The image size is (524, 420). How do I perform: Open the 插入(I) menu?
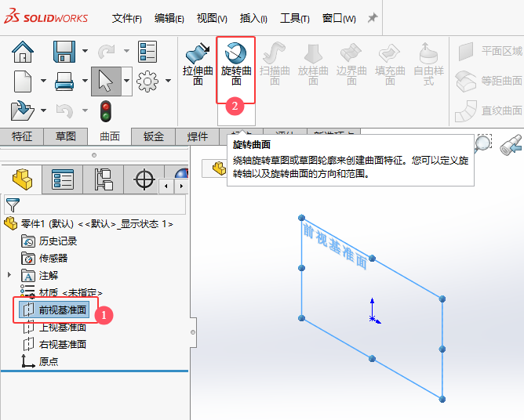coord(253,18)
